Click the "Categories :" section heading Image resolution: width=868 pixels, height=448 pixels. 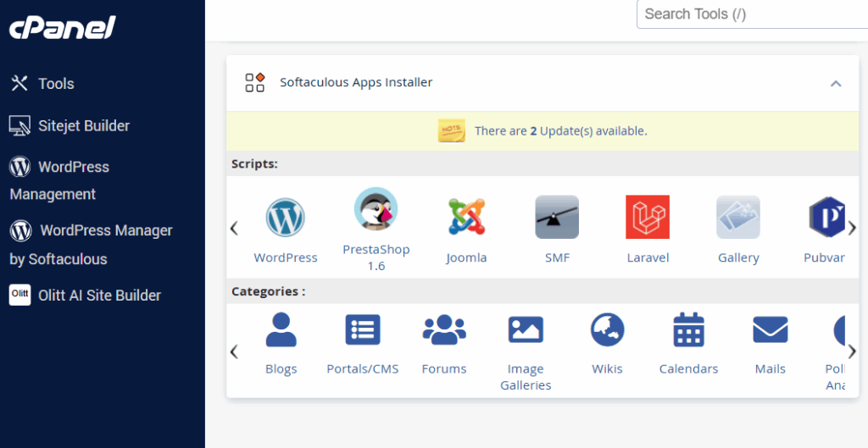(x=269, y=291)
